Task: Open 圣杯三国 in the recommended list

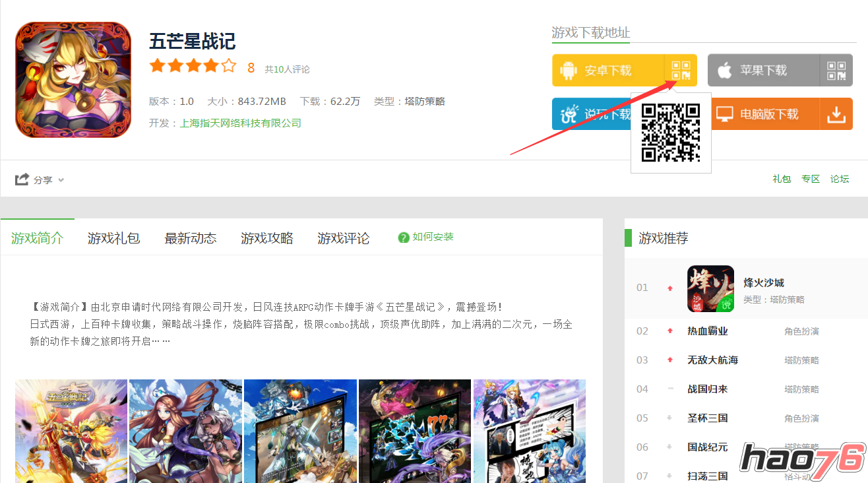Action: 708,418
